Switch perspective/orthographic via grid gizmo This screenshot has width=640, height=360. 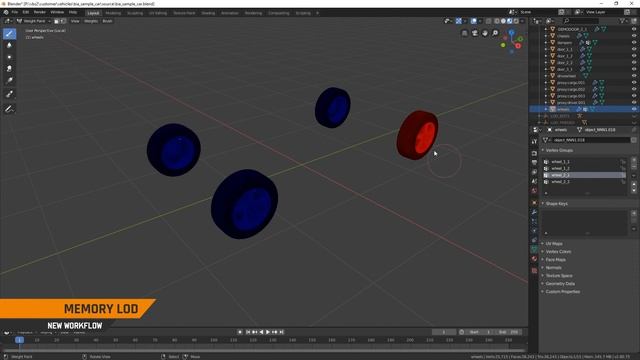pyautogui.click(x=464, y=33)
